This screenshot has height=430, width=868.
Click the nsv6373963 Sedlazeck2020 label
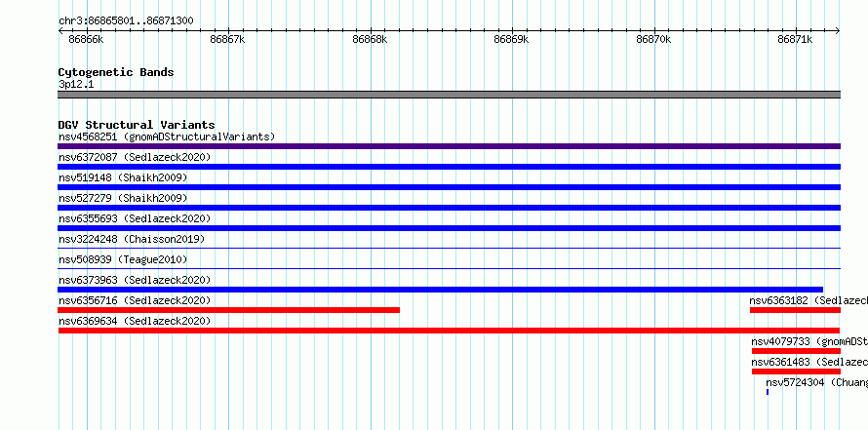pyautogui.click(x=135, y=280)
